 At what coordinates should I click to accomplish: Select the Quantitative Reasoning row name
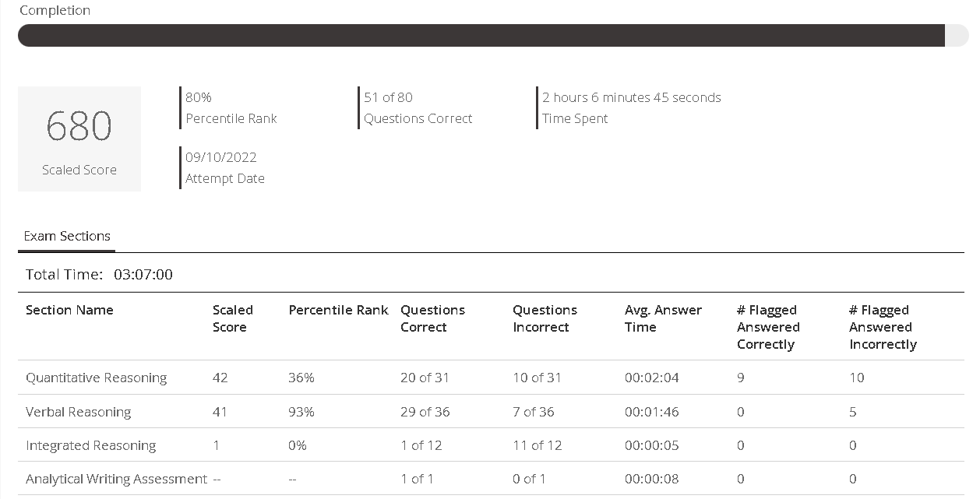pos(96,378)
